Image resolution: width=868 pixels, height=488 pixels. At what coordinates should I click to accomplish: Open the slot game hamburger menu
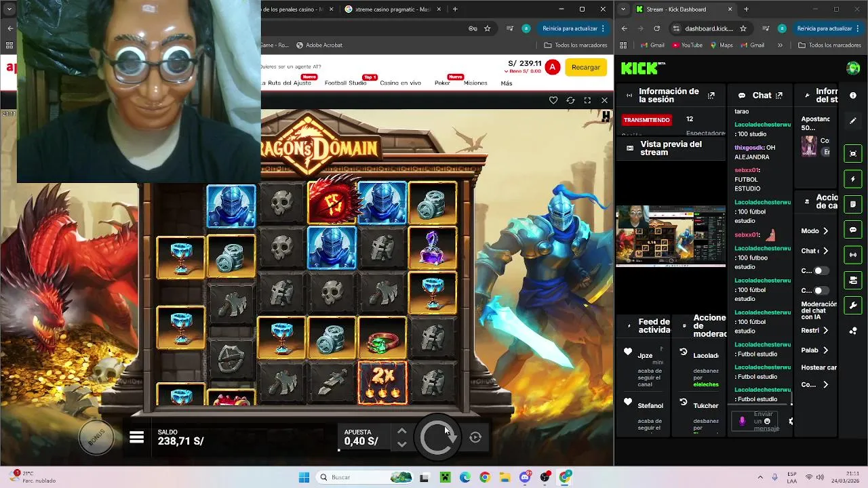[136, 437]
